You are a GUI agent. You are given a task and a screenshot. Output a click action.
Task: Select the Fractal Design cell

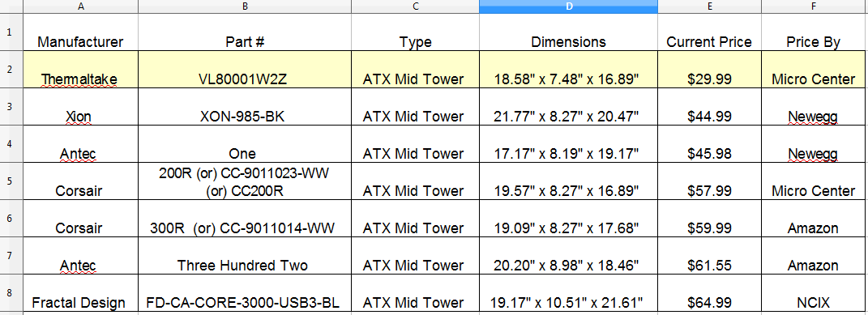click(x=81, y=293)
